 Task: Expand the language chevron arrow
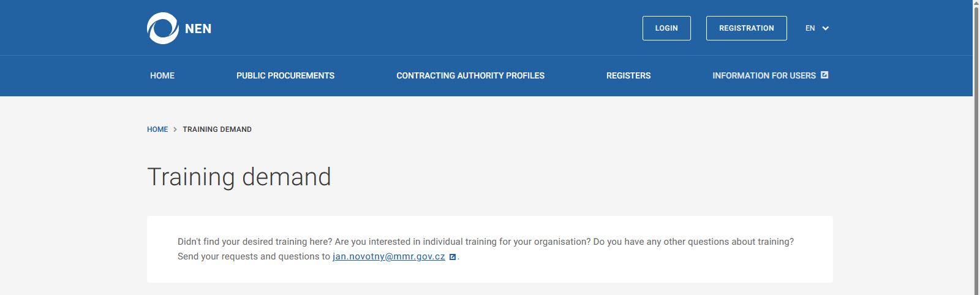(826, 28)
